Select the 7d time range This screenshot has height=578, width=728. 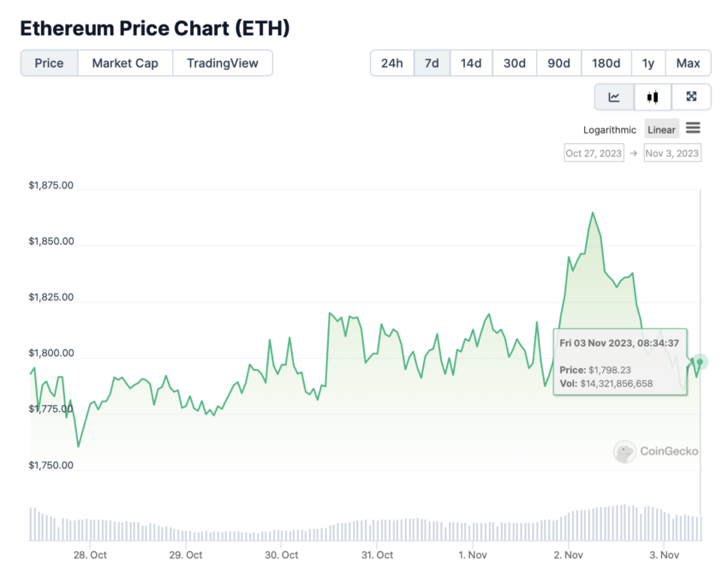pyautogui.click(x=432, y=63)
